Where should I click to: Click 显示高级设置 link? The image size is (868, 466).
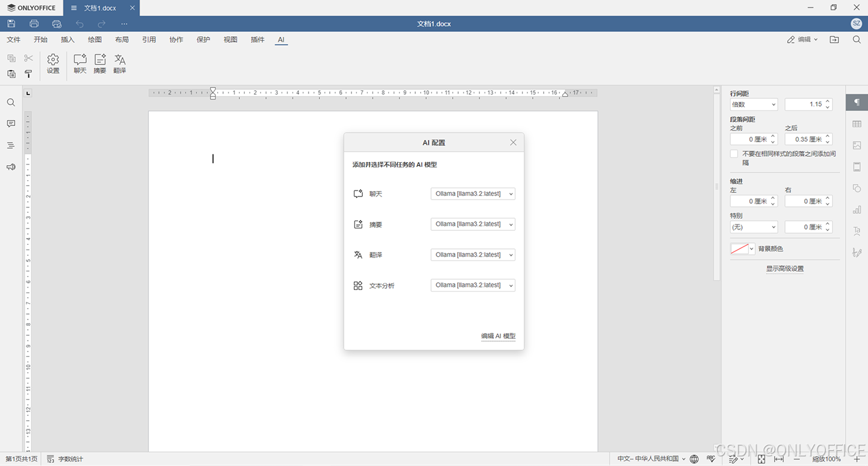click(785, 269)
